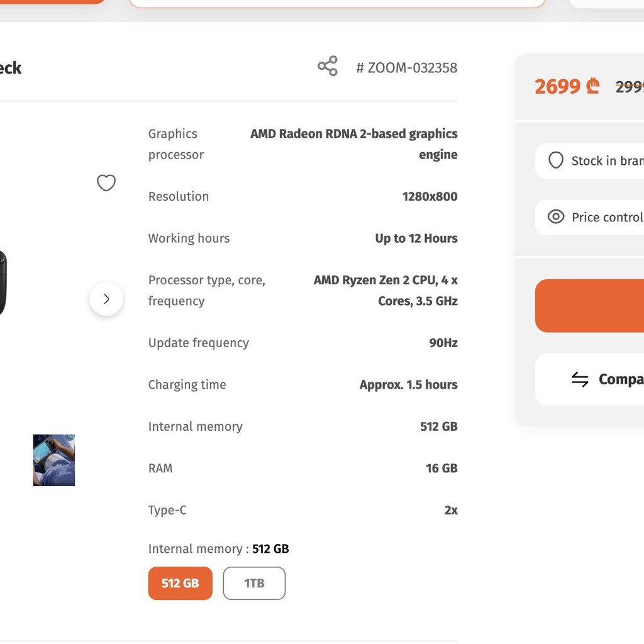Click the AMD Ryzen Zen 2 CPU value
This screenshot has width=644, height=644.
point(386,291)
